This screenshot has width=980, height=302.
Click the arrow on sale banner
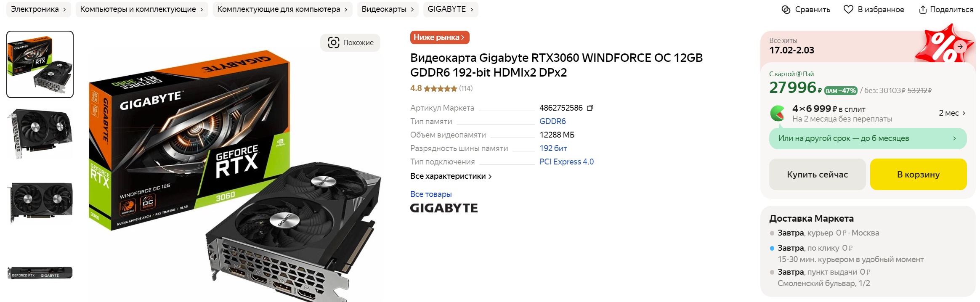[960, 47]
